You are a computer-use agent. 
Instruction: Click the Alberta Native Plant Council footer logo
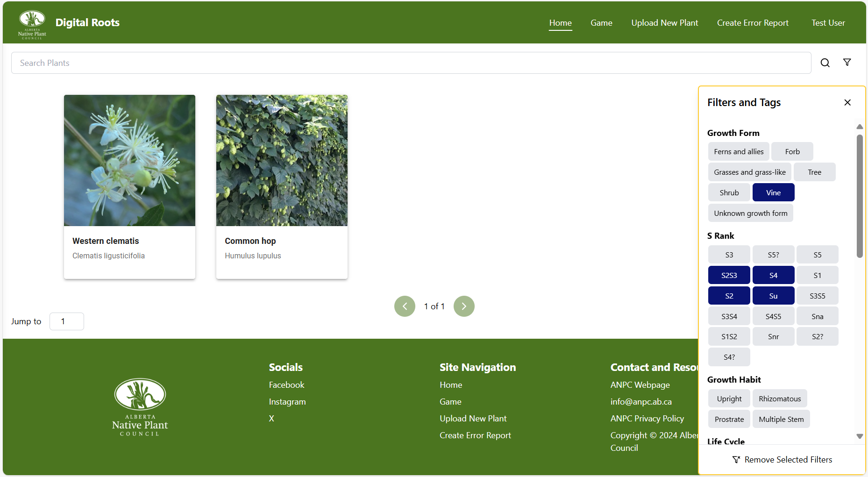(x=140, y=407)
